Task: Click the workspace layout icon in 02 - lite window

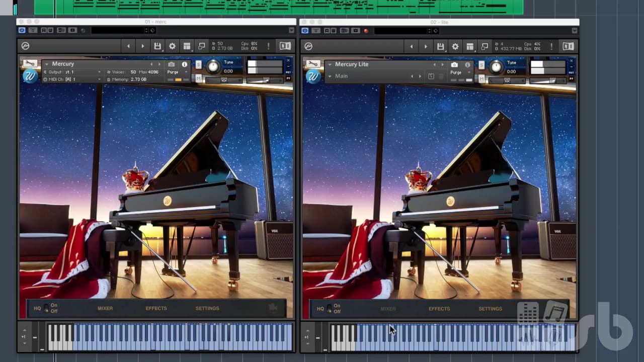Action: (470, 46)
